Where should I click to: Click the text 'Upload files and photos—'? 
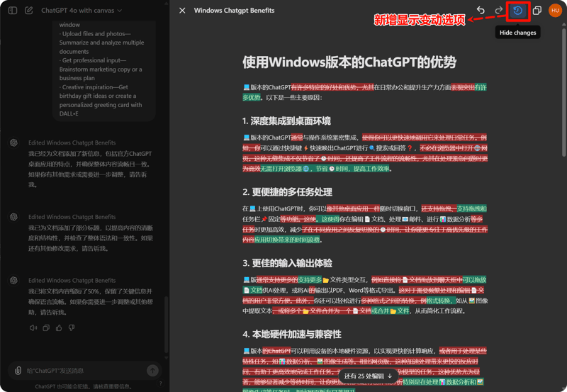[x=95, y=33]
